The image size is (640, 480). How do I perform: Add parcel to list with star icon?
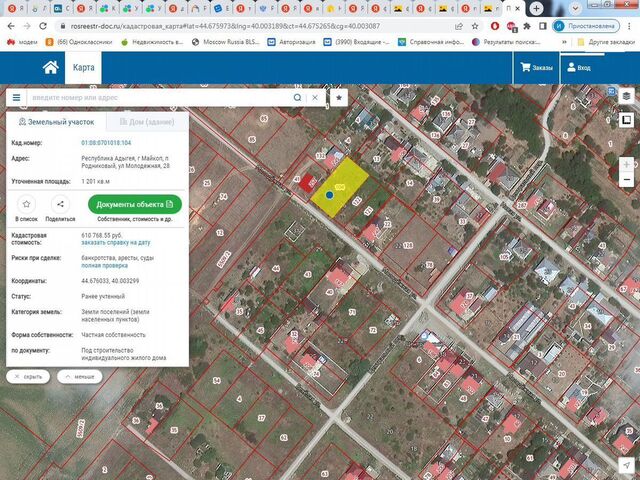pos(27,204)
